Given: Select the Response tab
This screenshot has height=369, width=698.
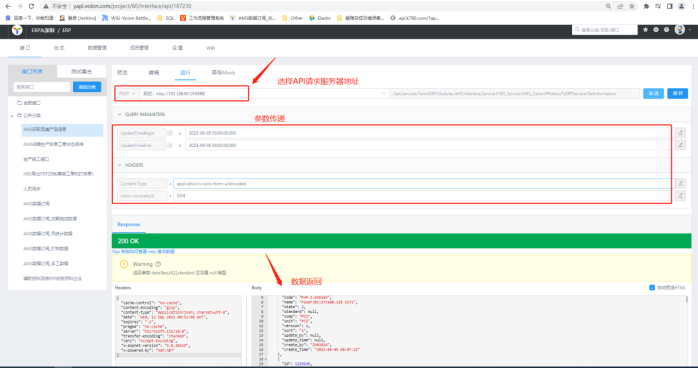Looking at the screenshot, I should [x=129, y=224].
